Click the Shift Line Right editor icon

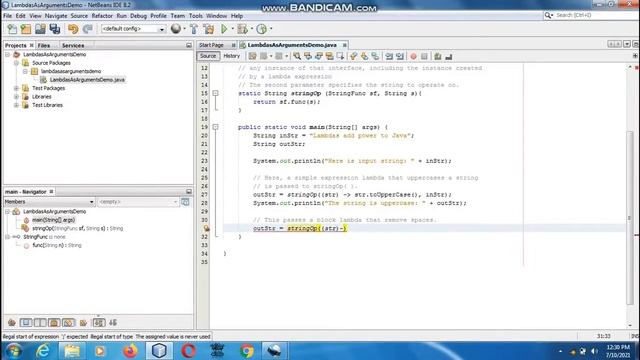400,56
